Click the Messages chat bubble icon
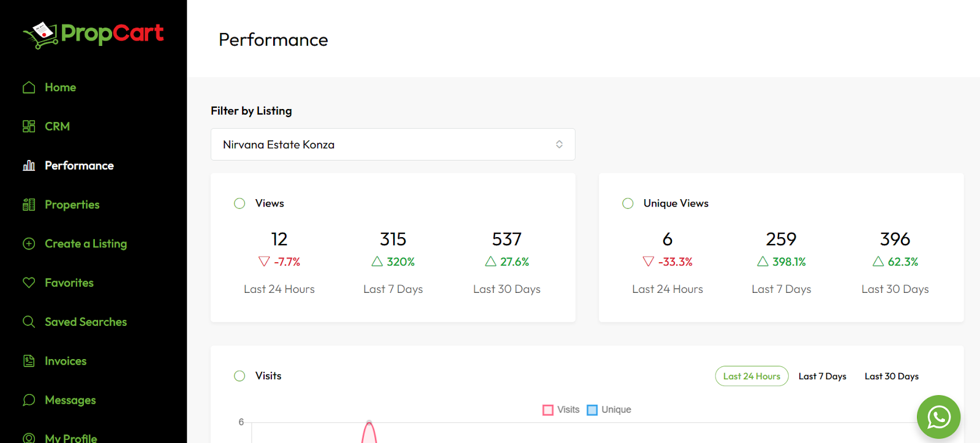Screen dimensions: 980x443 [29, 400]
